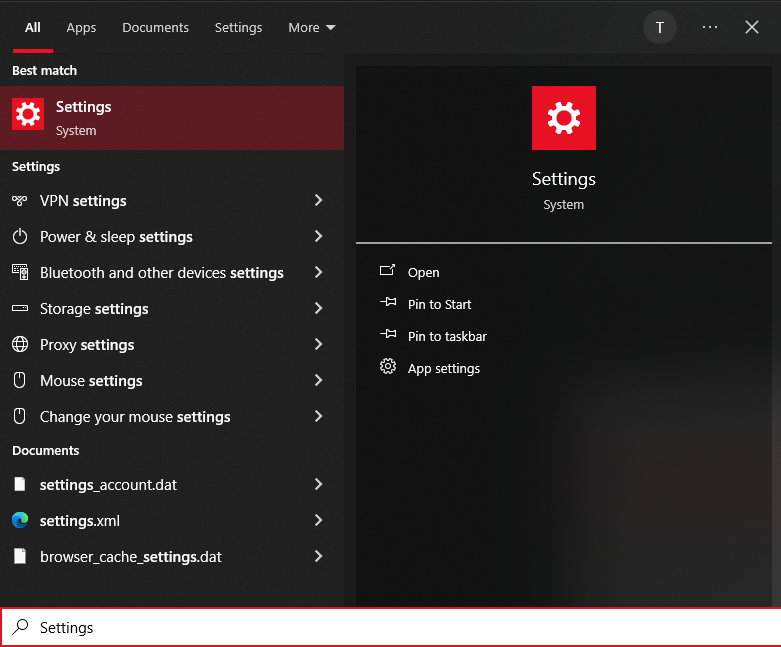Viewport: 781px width, 647px height.
Task: Click the Bluetooth and other devices icon
Action: point(20,272)
